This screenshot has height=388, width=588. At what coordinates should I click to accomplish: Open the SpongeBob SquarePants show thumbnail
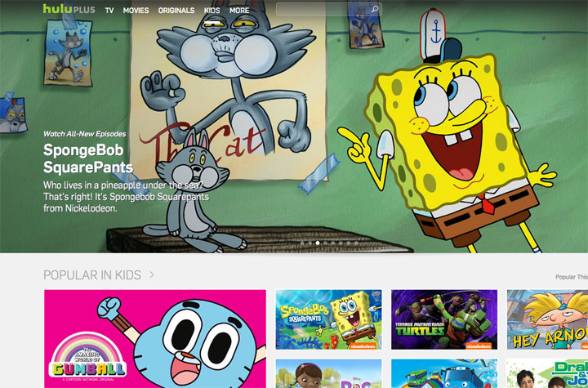tap(328, 319)
